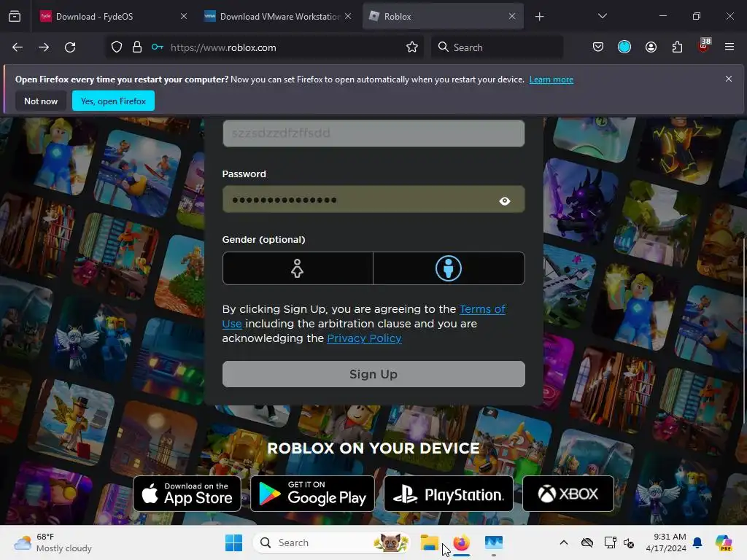List all tabs dropdown arrow

[602, 16]
